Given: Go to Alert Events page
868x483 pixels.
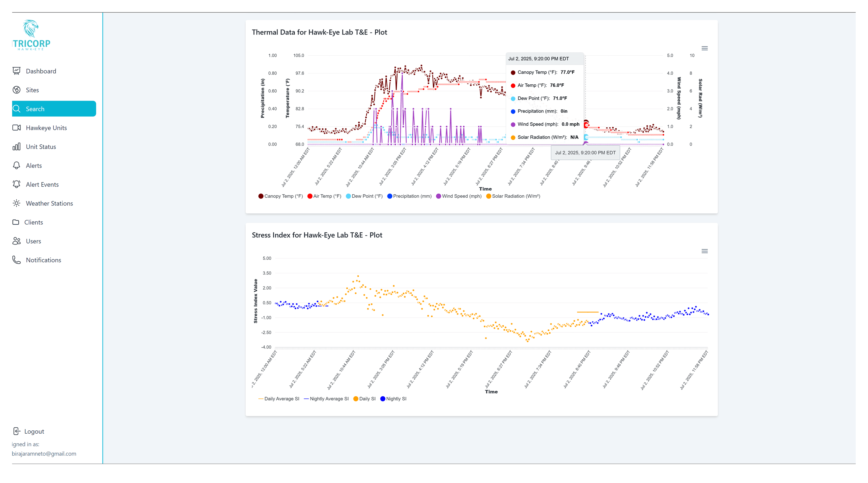Looking at the screenshot, I should (42, 184).
